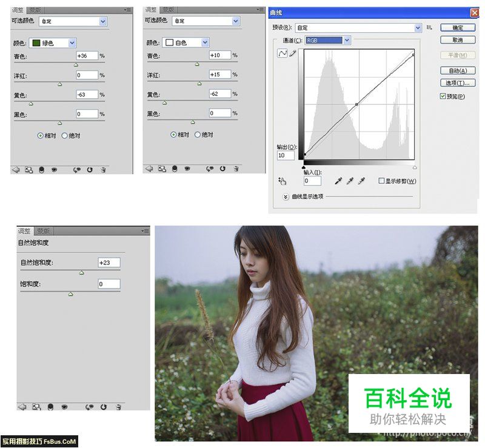Pick the white point eyedropper in Curves
The height and width of the screenshot is (448, 485).
[x=362, y=181]
